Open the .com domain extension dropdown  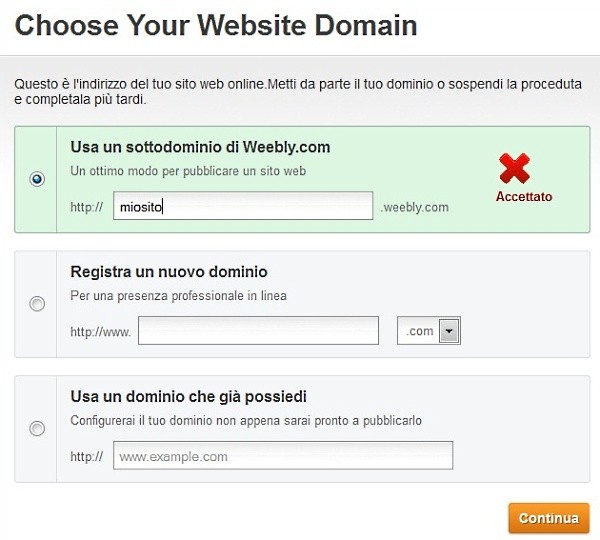(x=449, y=331)
